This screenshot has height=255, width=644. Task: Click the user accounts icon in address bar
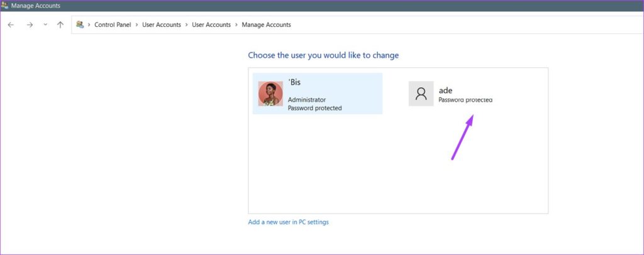point(80,24)
